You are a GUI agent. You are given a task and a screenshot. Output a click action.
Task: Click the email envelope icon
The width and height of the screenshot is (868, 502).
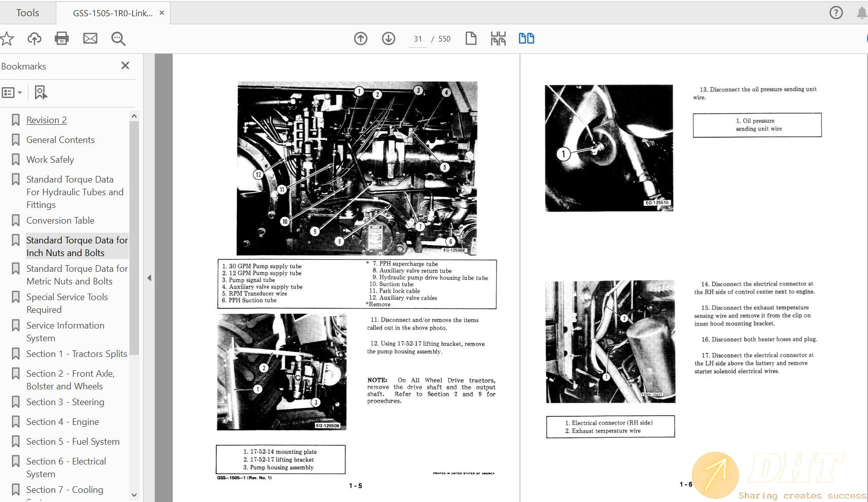click(90, 39)
